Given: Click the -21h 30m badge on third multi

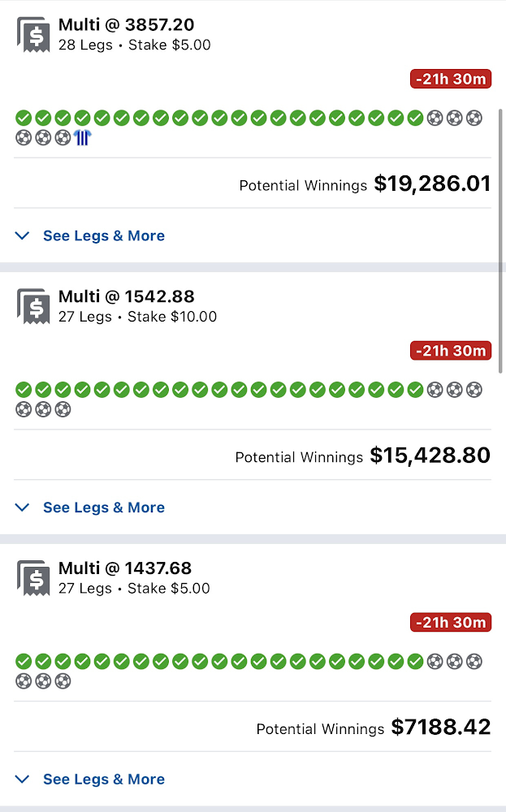Looking at the screenshot, I should tap(451, 623).
